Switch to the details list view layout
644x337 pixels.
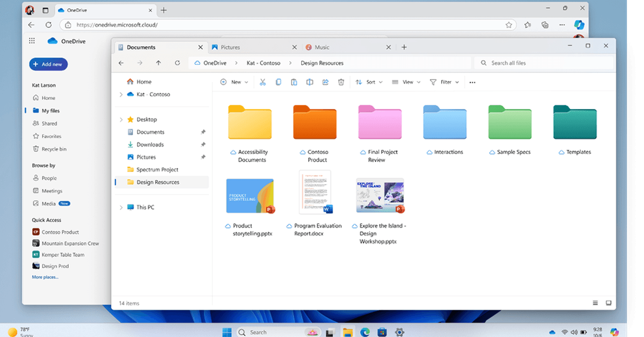click(x=595, y=303)
